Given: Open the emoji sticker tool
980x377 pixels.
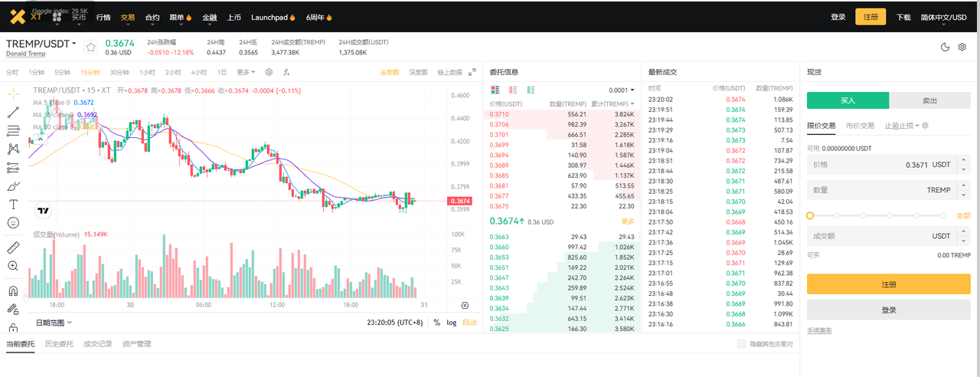Looking at the screenshot, I should (x=13, y=223).
